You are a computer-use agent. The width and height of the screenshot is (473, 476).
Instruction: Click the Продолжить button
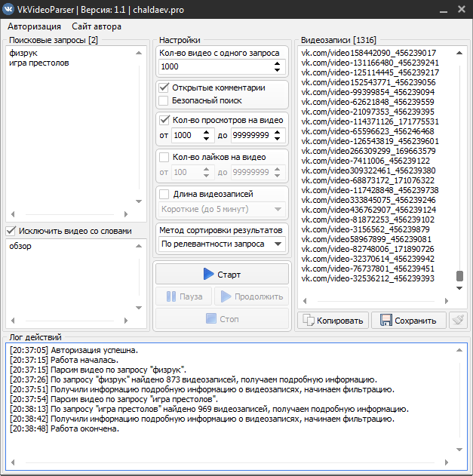[x=251, y=296]
